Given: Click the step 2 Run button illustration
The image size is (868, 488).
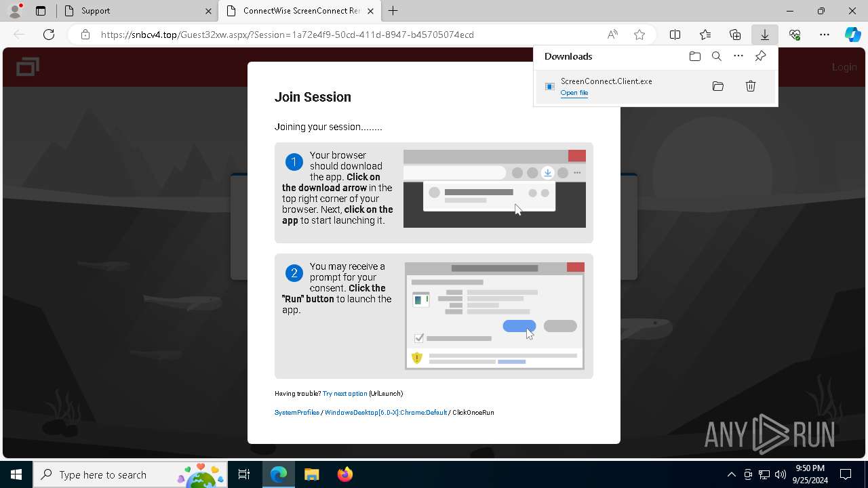Looking at the screenshot, I should tap(519, 326).
